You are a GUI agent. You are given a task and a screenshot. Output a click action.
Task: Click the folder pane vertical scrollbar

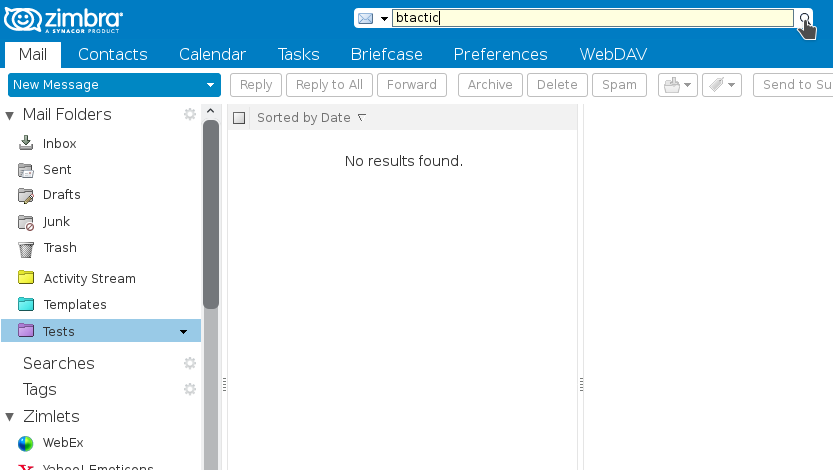[211, 213]
